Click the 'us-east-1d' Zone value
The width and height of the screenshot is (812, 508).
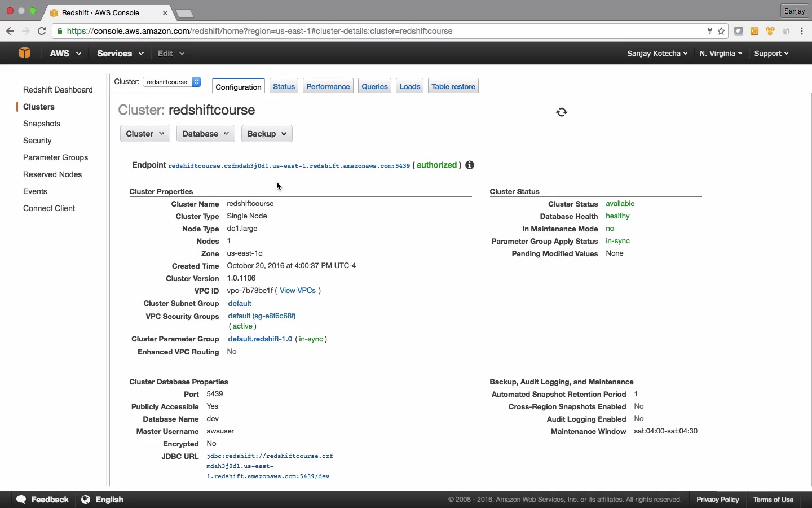click(245, 253)
